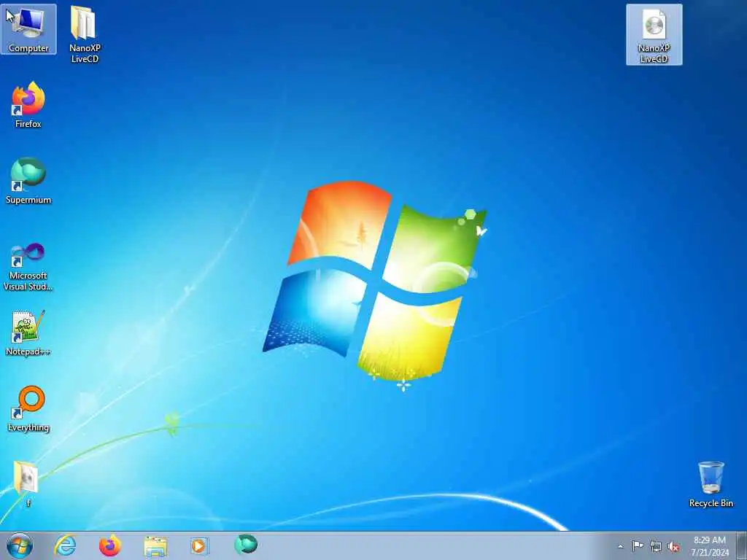Select the folder named f
747x560 pixels.
click(27, 483)
